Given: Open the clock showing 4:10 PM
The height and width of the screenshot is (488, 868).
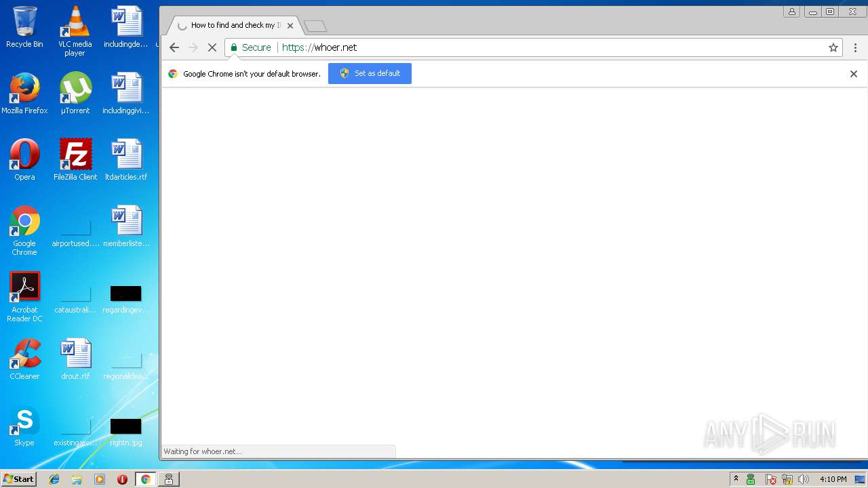Looking at the screenshot, I should (x=833, y=479).
